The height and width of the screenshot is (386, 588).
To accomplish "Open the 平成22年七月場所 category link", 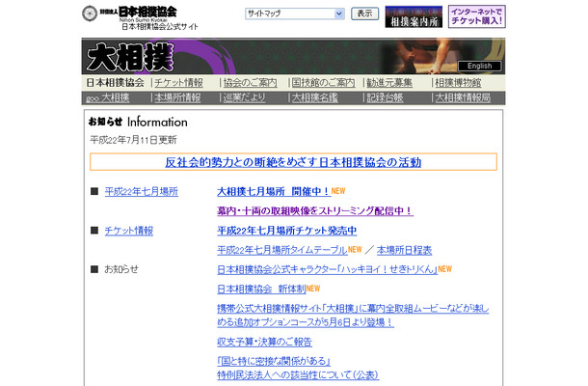I will 142,191.
